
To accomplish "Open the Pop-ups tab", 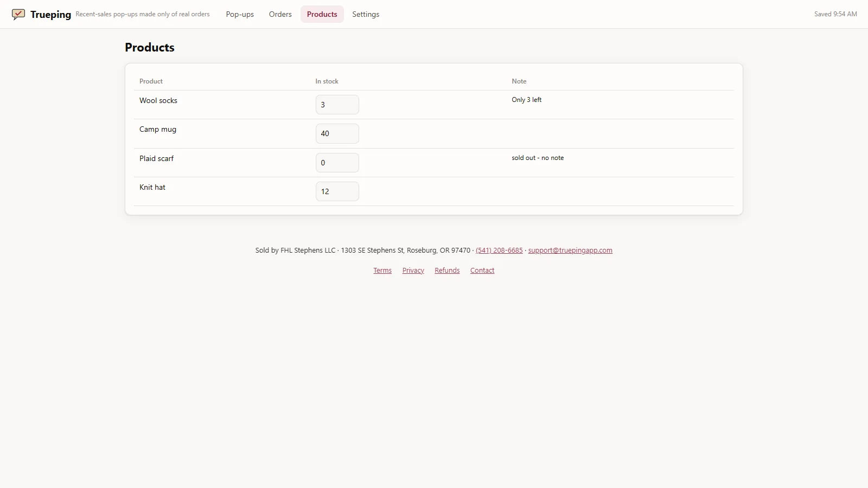I will click(x=240, y=14).
